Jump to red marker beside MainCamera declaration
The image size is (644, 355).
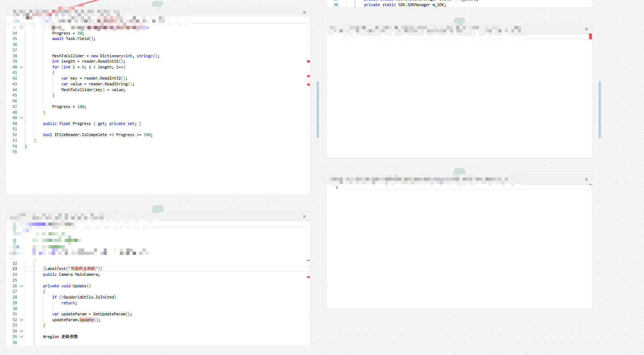coord(308,277)
